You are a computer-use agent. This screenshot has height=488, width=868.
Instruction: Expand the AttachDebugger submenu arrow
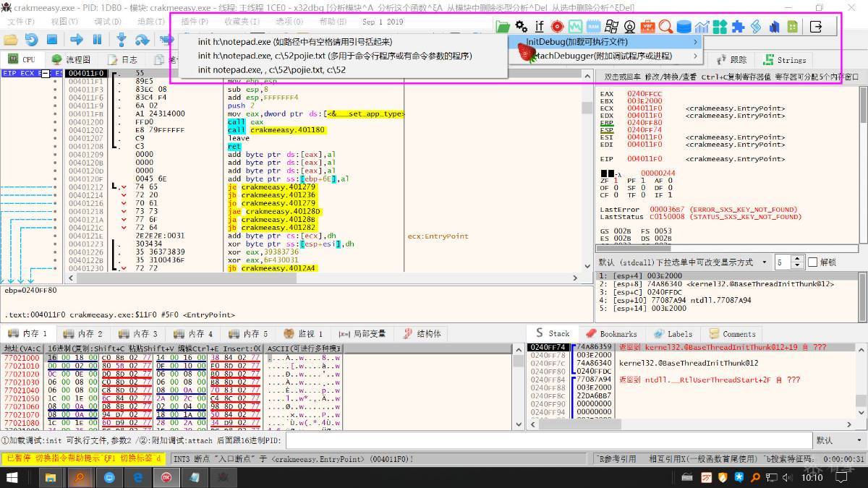click(695, 56)
